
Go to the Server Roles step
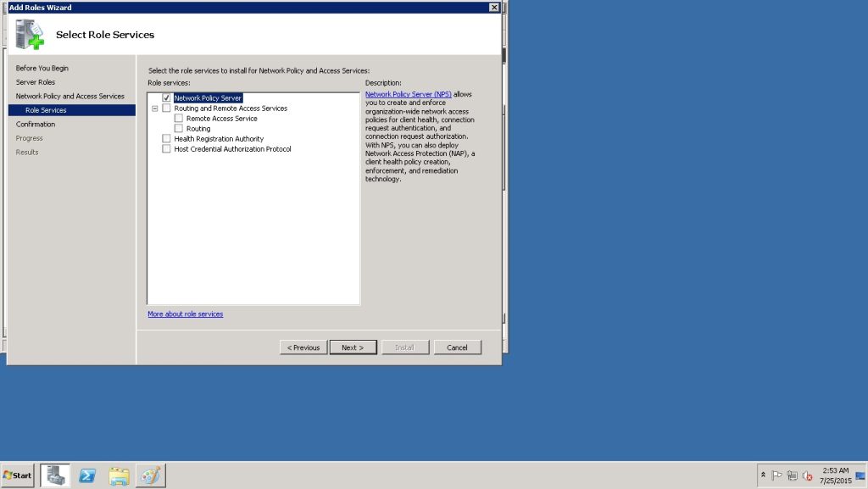coord(36,82)
